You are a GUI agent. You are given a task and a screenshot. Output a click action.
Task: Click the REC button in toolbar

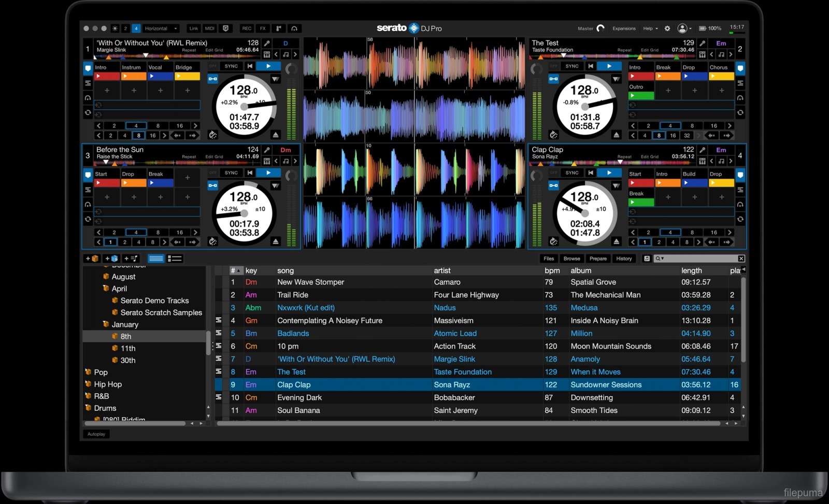point(247,28)
